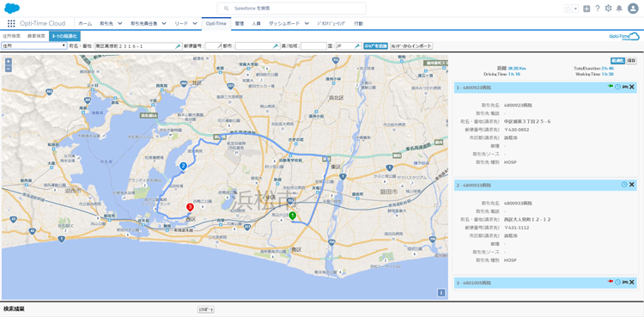Zoom in on the map
Viewport: 644px width, 317px height.
(x=9, y=61)
